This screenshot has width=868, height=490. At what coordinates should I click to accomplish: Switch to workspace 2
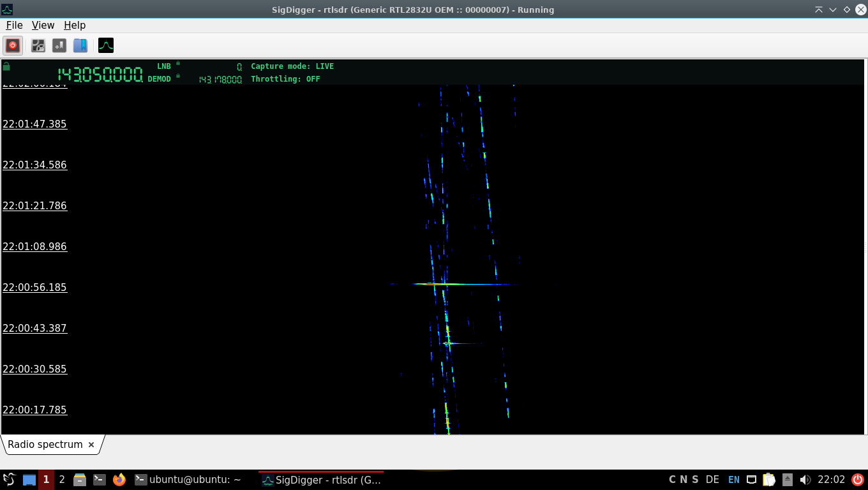pyautogui.click(x=62, y=480)
